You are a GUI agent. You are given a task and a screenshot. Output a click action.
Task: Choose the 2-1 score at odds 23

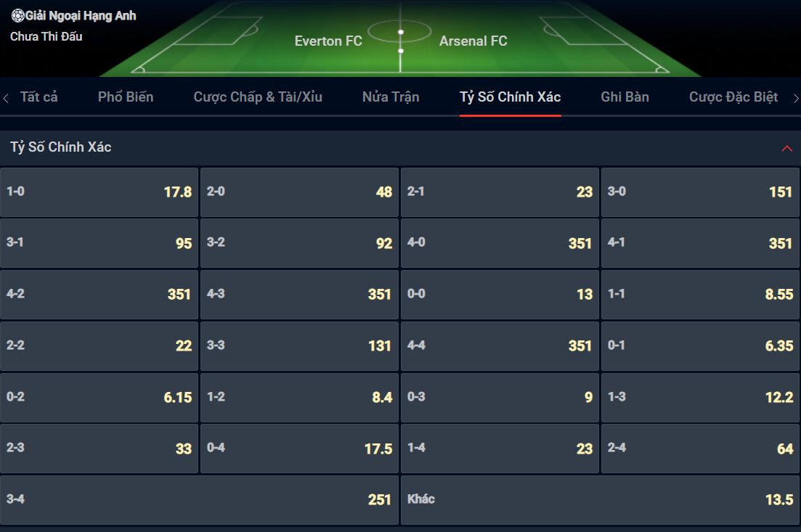500,192
